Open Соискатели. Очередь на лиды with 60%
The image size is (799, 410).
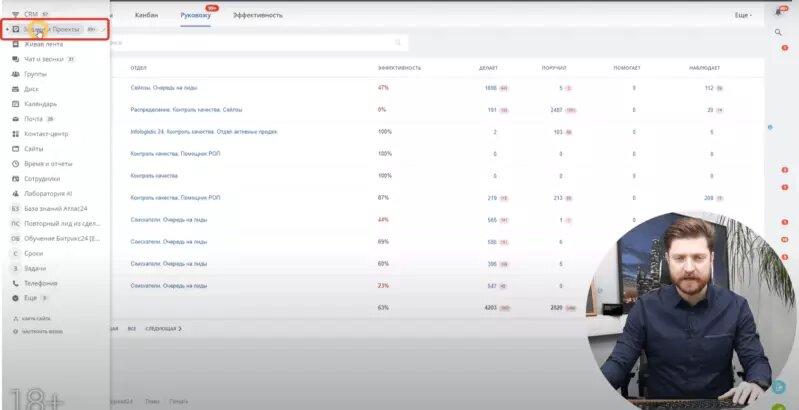point(169,264)
